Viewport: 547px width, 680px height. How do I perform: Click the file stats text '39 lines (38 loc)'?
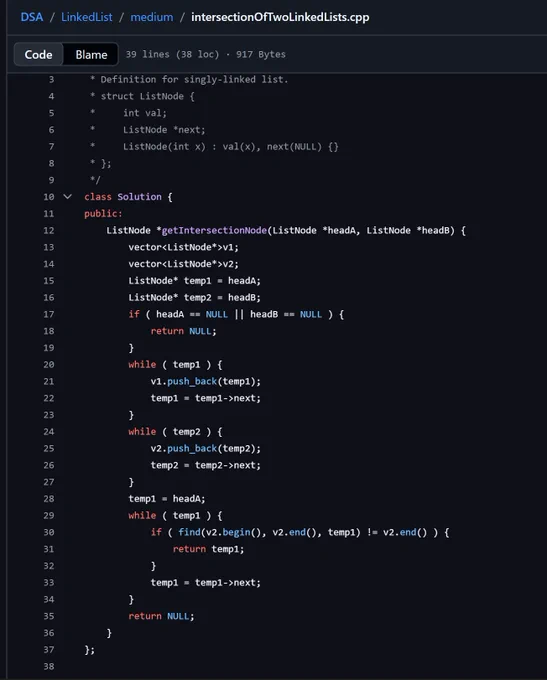[x=172, y=54]
